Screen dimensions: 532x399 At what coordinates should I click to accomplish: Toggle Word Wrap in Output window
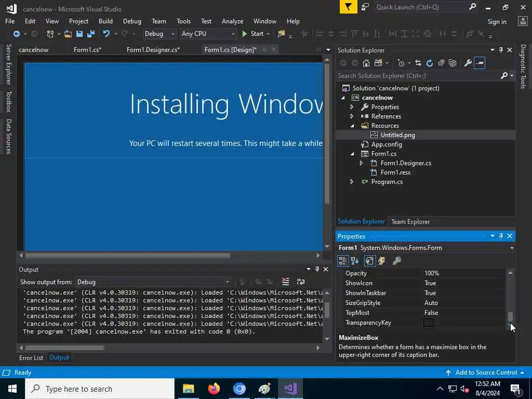[x=301, y=282]
